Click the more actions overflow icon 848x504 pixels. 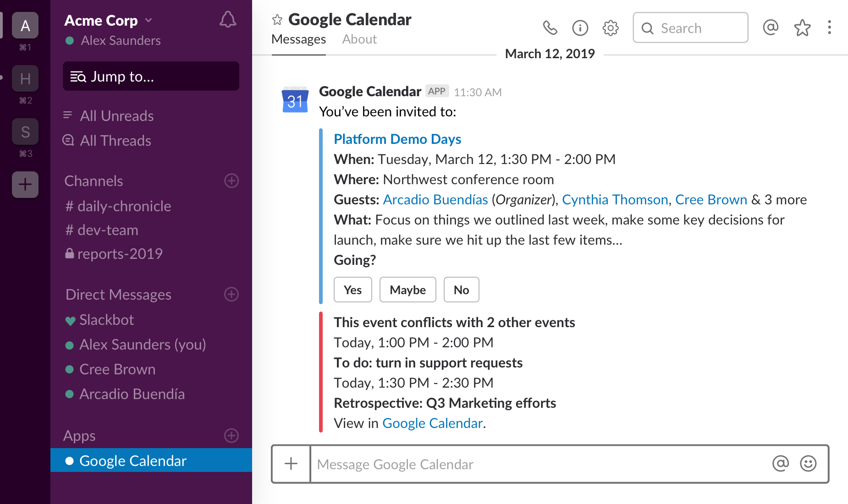tap(830, 28)
